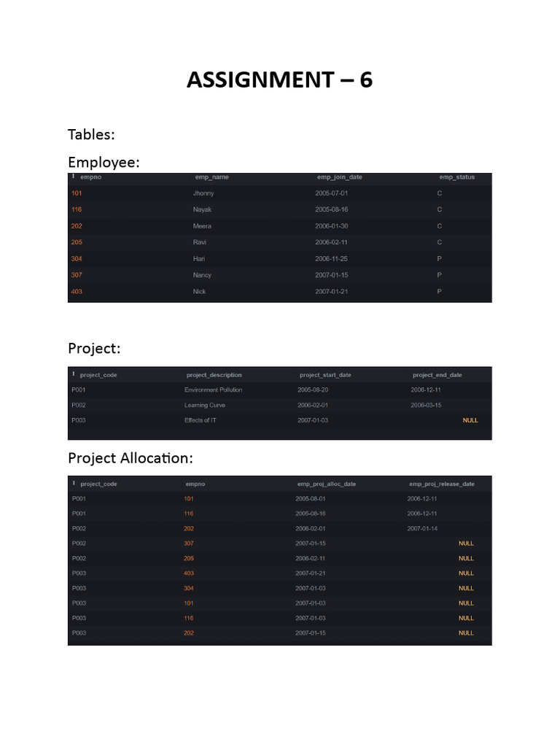Click the project_end_date column header

coord(437,375)
